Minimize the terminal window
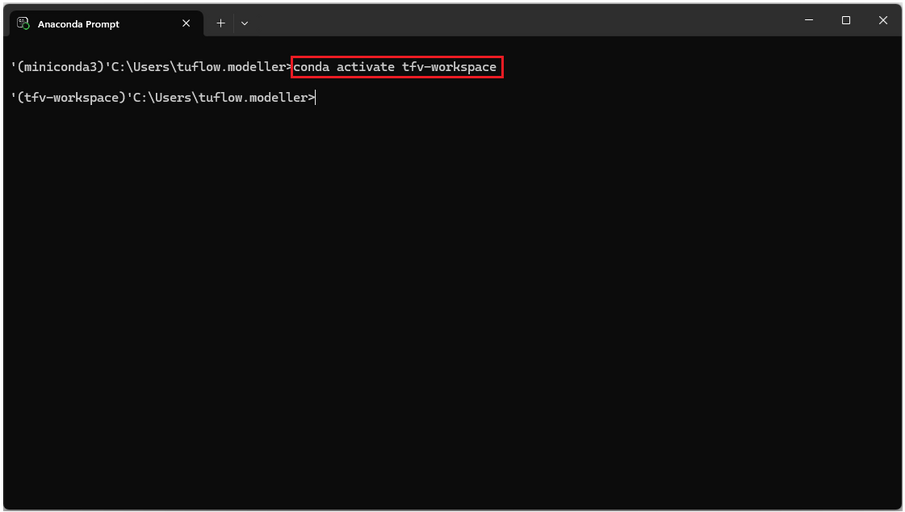Screen dimensions: 905x512 pos(808,20)
